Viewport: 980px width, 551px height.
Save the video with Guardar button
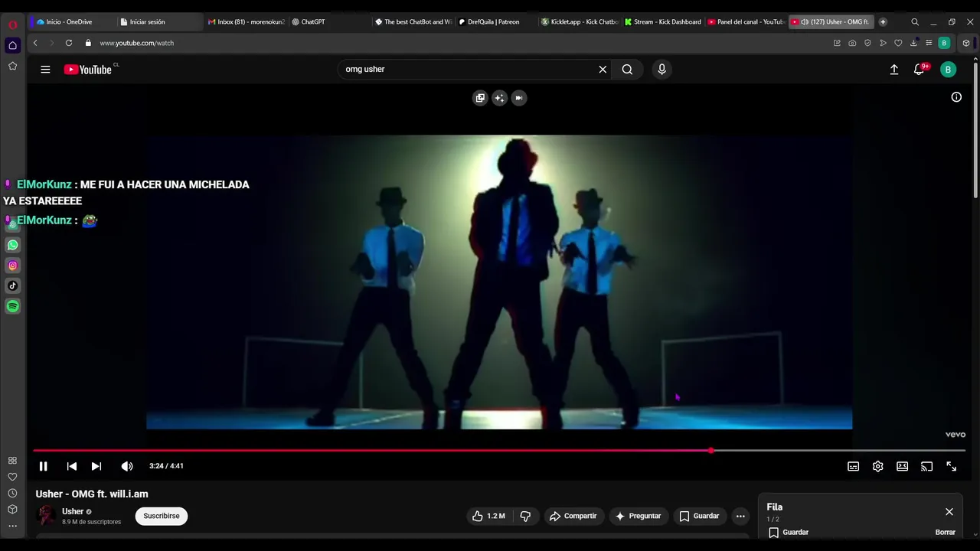pyautogui.click(x=700, y=516)
